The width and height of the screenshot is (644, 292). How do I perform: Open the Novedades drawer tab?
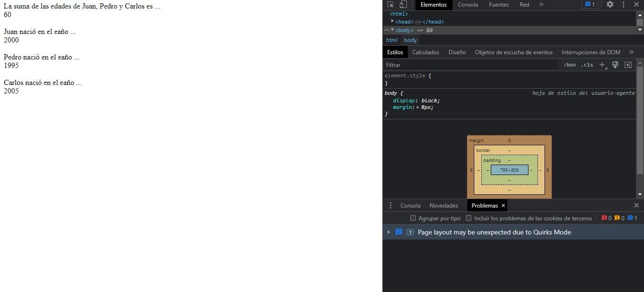[444, 206]
